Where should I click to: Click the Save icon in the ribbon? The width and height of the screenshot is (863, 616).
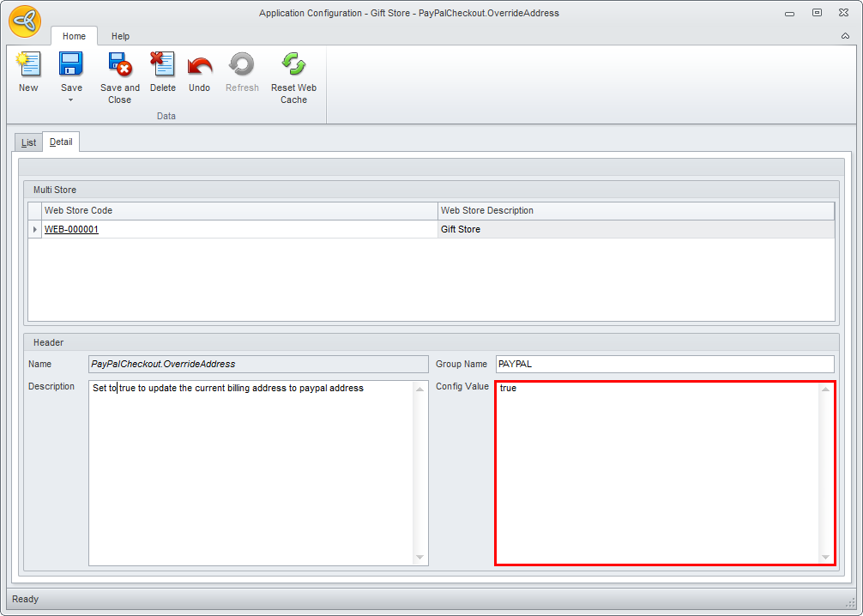pyautogui.click(x=71, y=65)
